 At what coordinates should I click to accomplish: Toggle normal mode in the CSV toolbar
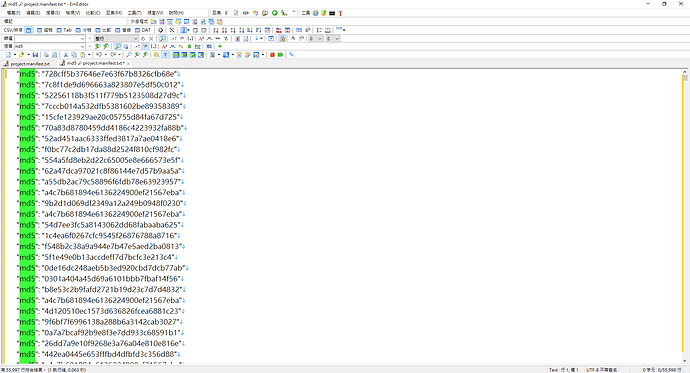click(29, 30)
